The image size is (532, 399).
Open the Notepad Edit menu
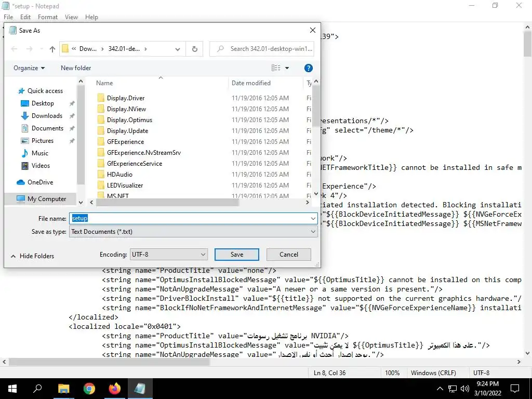coord(25,17)
